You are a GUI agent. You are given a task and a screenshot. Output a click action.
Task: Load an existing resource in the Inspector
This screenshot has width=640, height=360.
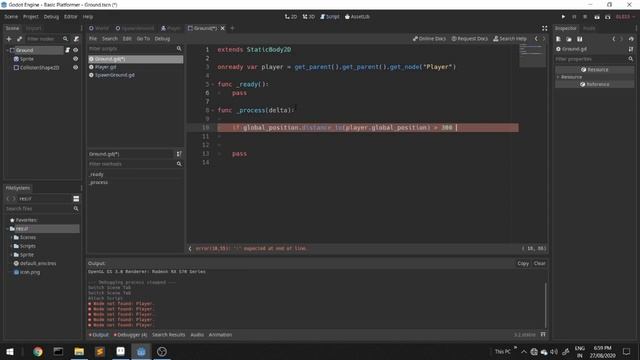(x=569, y=39)
